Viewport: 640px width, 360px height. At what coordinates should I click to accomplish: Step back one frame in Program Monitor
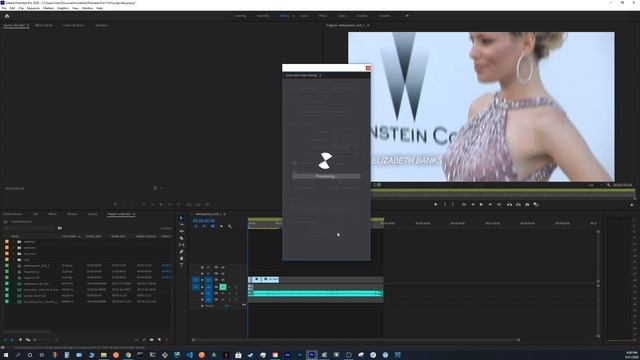[x=473, y=204]
